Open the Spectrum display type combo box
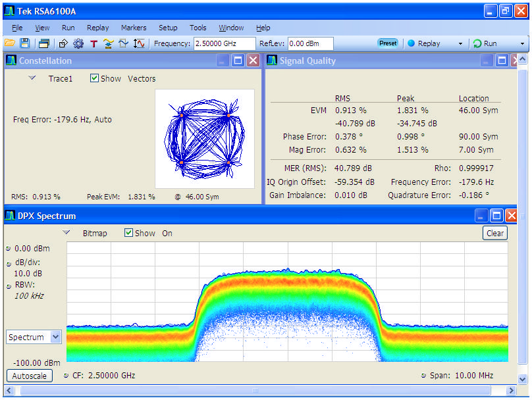The width and height of the screenshot is (532, 400). click(x=33, y=337)
